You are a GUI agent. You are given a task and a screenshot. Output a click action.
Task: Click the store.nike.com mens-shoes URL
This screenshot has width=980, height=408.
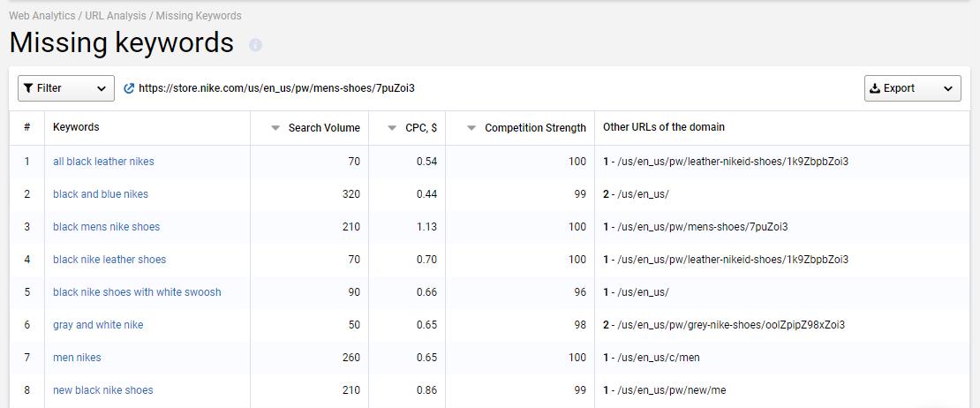[x=276, y=88]
